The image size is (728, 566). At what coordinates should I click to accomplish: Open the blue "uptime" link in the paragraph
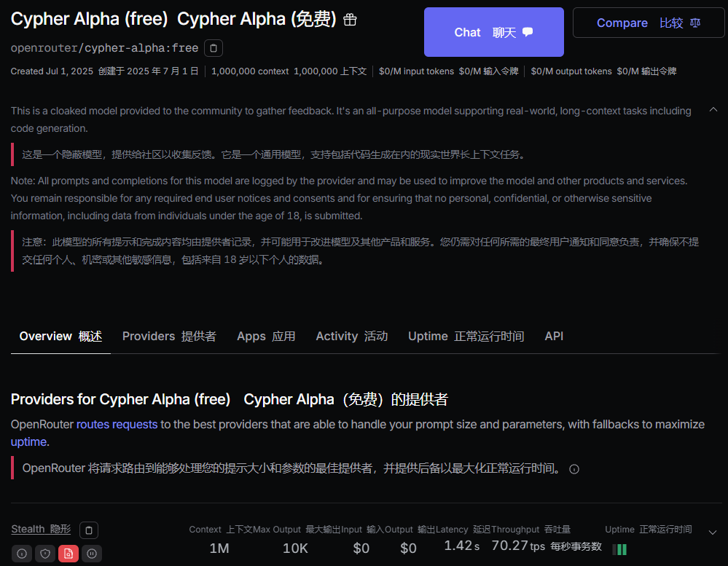pos(29,441)
